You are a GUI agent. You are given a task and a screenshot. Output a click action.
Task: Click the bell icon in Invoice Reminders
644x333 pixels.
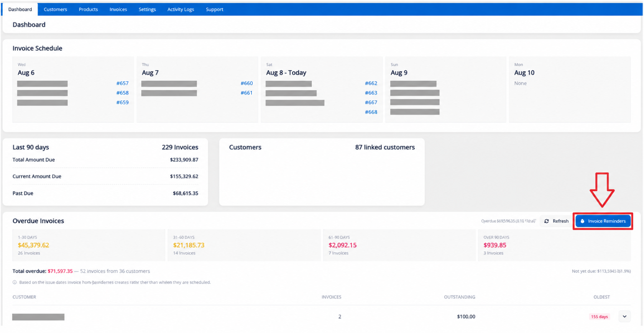pos(582,221)
